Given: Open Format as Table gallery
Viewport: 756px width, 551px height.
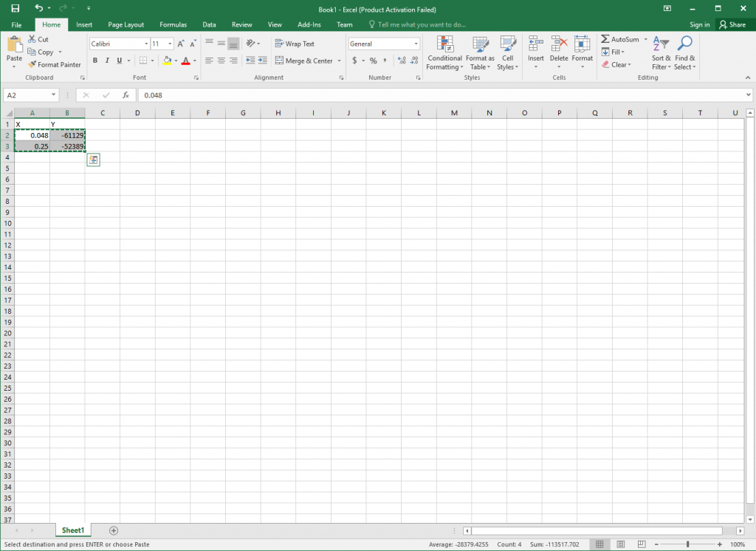Looking at the screenshot, I should [x=480, y=53].
